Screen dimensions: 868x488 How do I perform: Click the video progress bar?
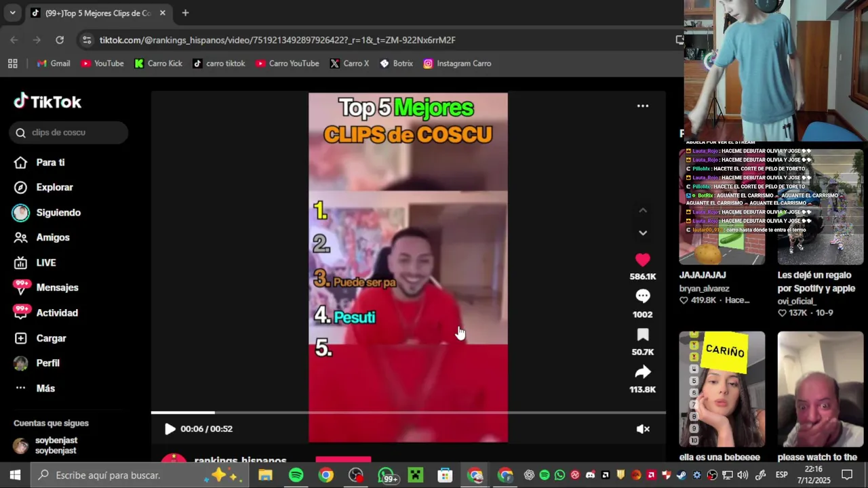point(408,412)
